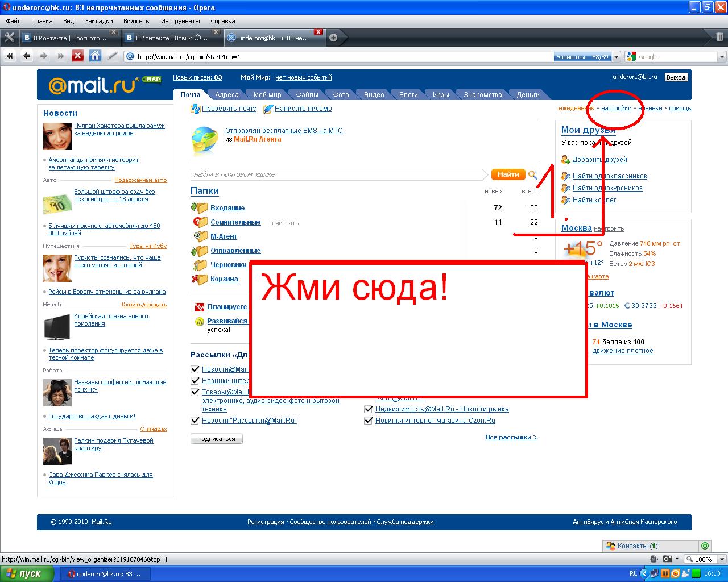Screen dimensions: 728x582
Task: Click the Написать письмо link
Action: click(303, 109)
